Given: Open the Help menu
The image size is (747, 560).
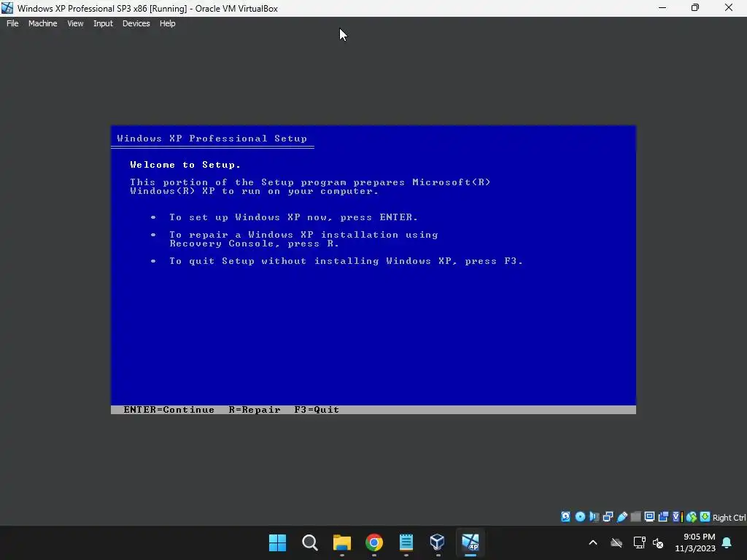Looking at the screenshot, I should (x=167, y=23).
